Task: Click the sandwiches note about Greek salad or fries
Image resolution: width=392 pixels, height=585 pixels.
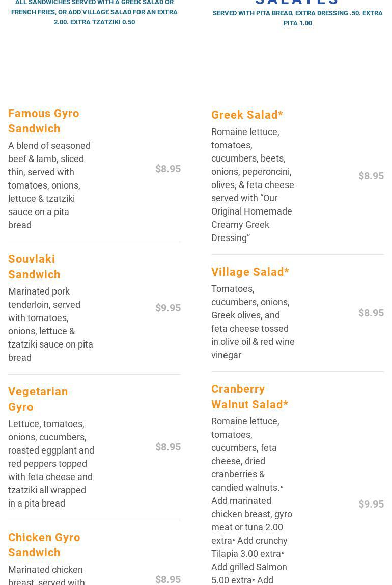Action: coord(94,12)
